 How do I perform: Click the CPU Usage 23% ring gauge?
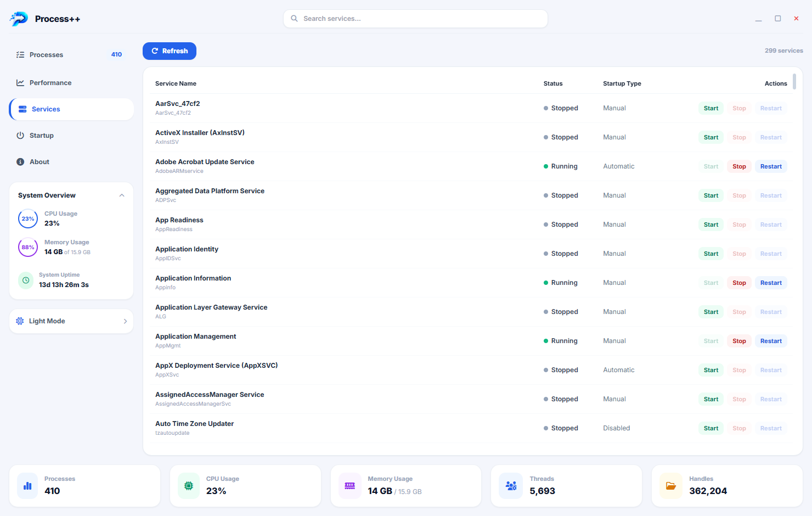[x=28, y=218]
